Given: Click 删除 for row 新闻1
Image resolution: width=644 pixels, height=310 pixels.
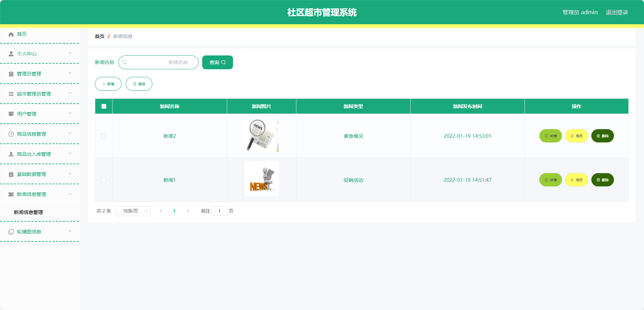Looking at the screenshot, I should click(602, 180).
